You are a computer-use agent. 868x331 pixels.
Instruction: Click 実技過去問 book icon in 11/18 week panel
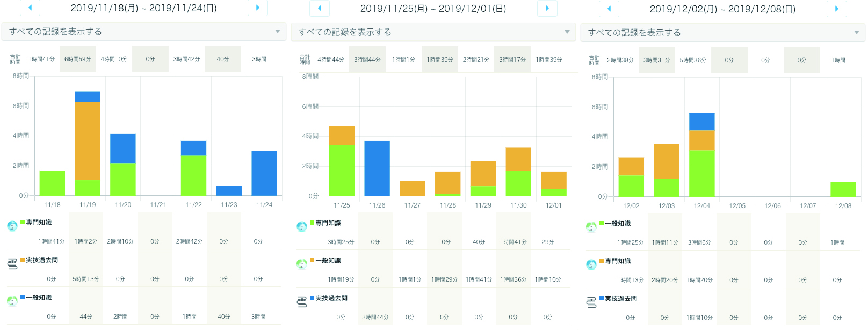pos(12,263)
